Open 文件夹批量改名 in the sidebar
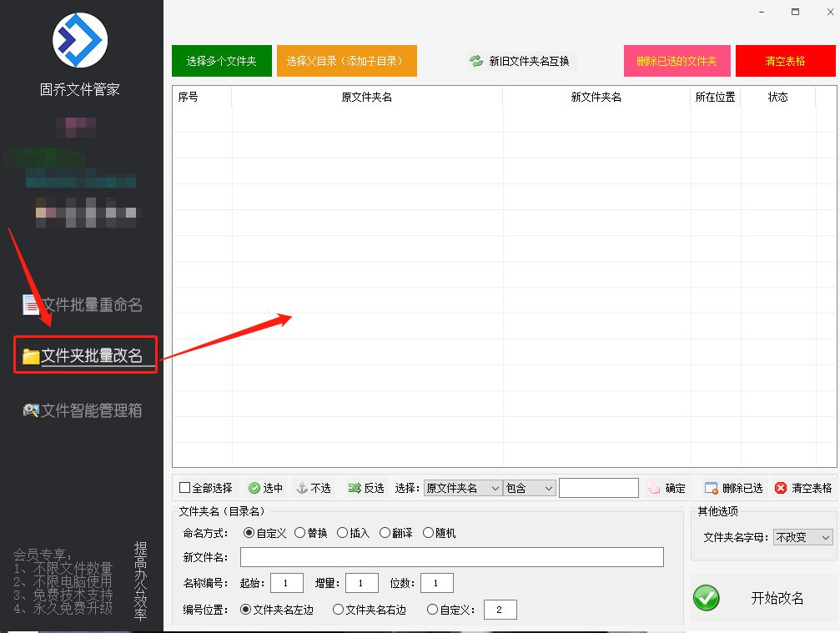 (x=85, y=355)
